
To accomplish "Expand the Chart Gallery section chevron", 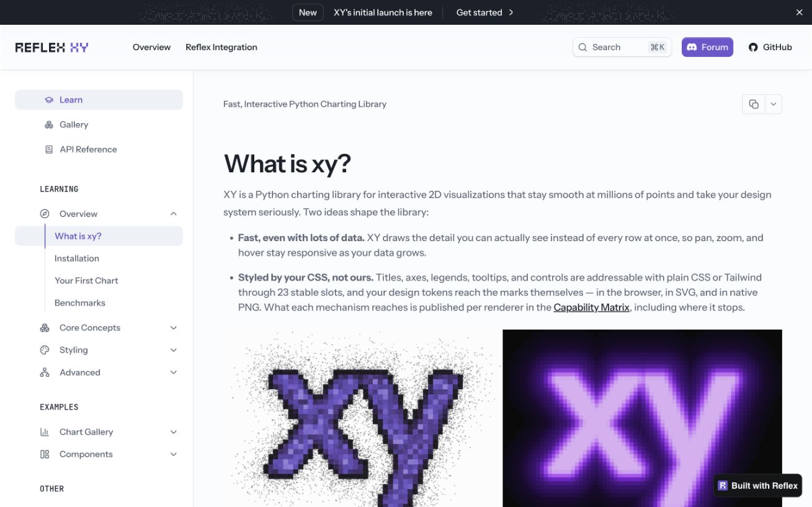I will [x=174, y=432].
